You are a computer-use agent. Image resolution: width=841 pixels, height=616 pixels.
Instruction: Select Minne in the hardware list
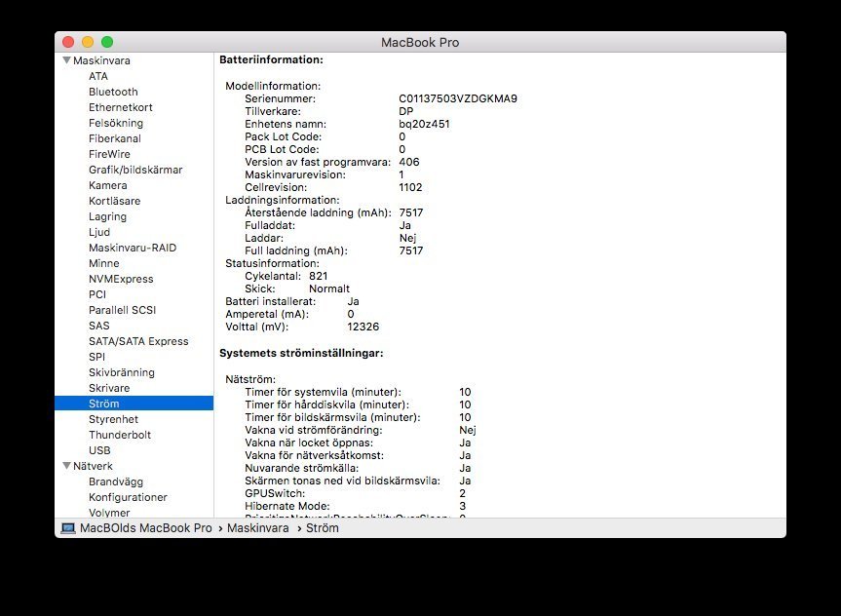pyautogui.click(x=103, y=263)
